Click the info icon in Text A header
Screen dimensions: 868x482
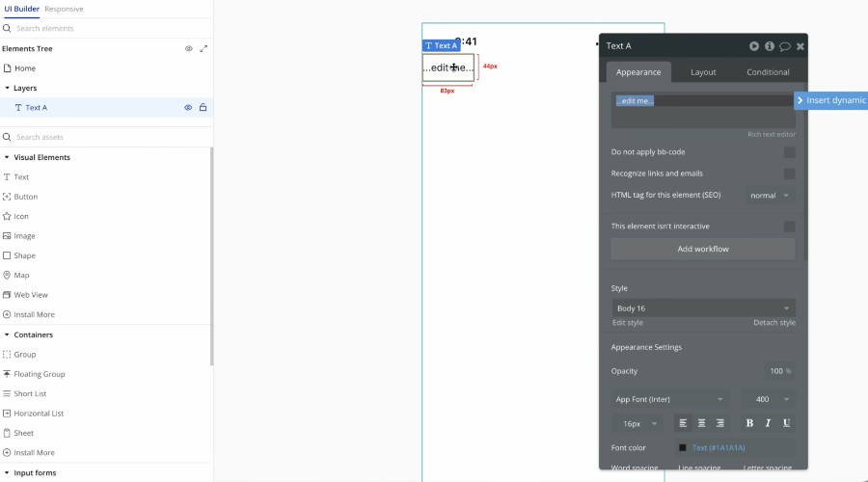click(770, 46)
